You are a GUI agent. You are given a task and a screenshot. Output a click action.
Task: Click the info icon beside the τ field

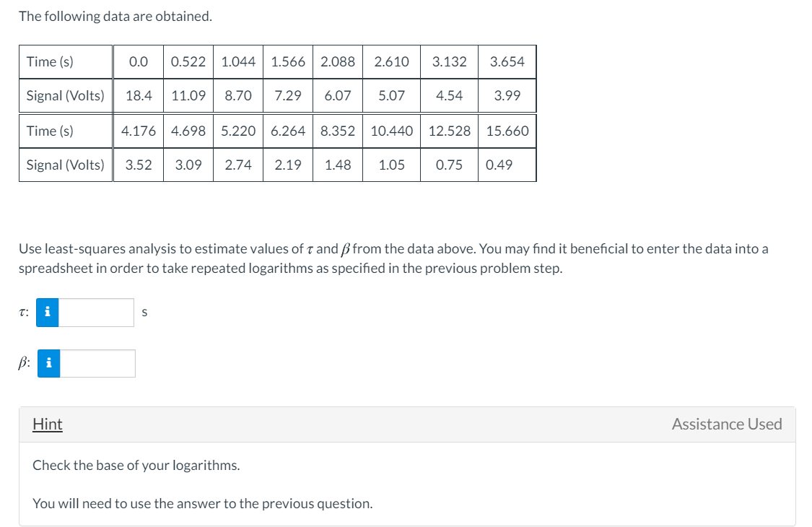tap(47, 313)
